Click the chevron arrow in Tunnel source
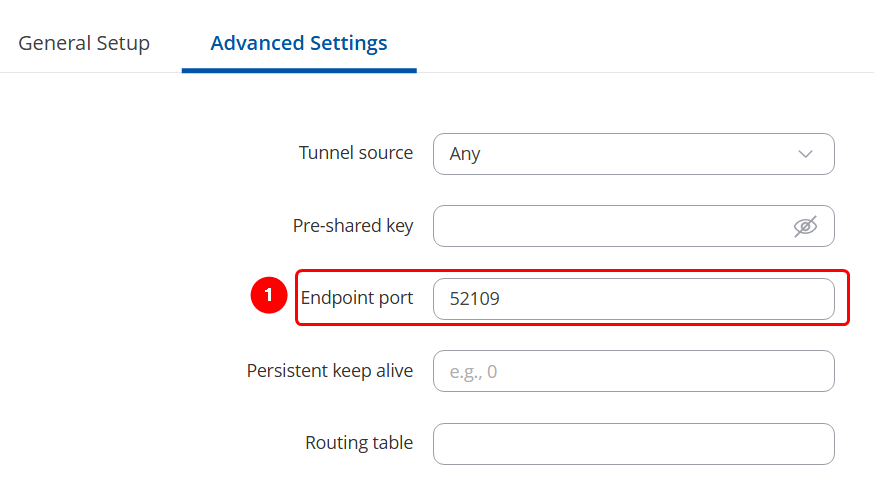This screenshot has height=495, width=874. click(x=806, y=154)
